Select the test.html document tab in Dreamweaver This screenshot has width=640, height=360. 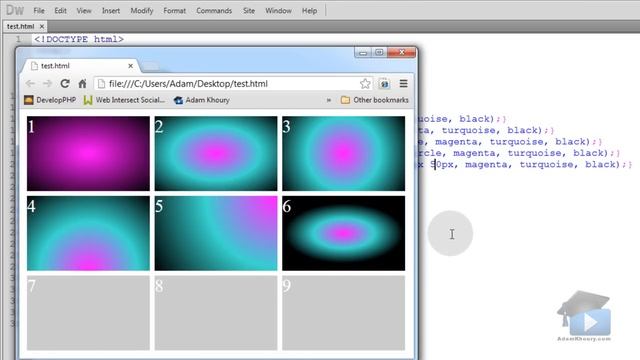(x=20, y=26)
